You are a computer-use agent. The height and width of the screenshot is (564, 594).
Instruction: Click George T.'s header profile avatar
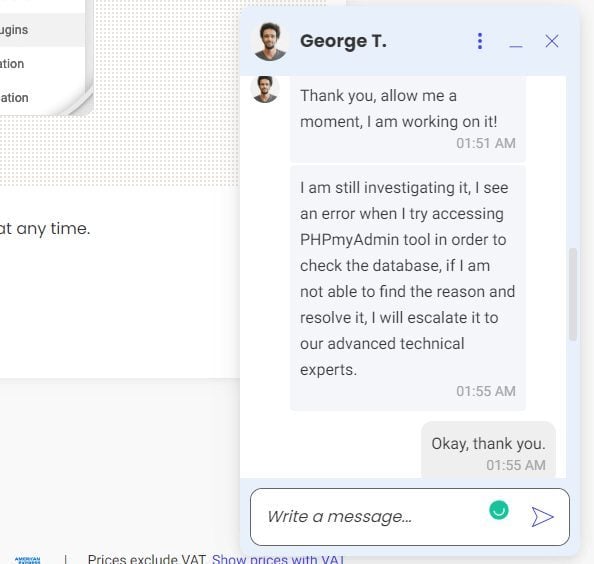(270, 41)
